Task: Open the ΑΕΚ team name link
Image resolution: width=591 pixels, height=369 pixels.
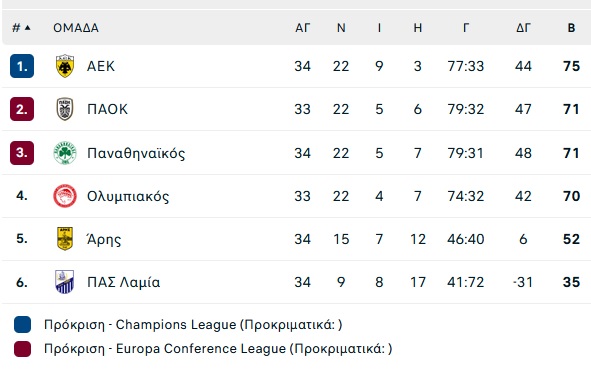Action: tap(101, 66)
